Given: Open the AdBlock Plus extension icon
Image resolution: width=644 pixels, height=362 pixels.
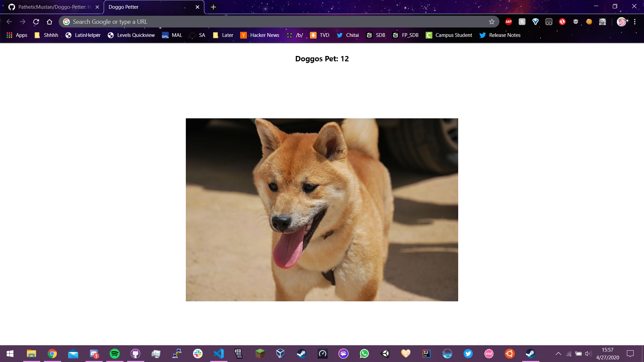Looking at the screenshot, I should (x=508, y=22).
